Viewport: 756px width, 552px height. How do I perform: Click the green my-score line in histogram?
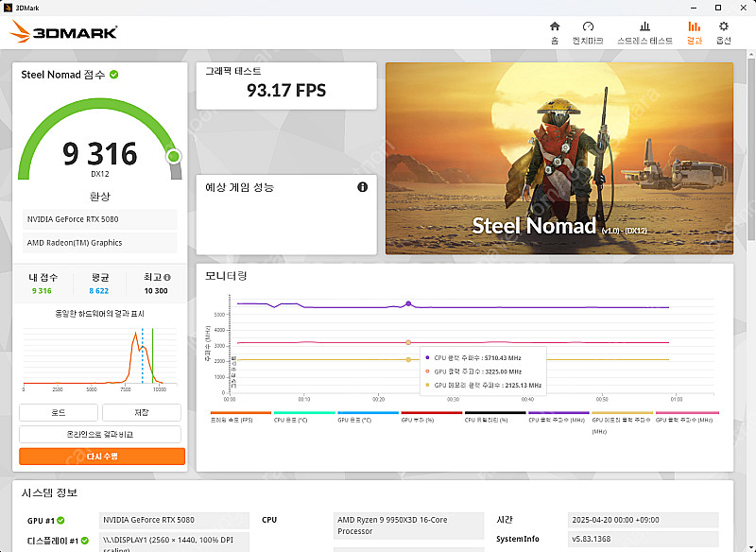(x=152, y=355)
